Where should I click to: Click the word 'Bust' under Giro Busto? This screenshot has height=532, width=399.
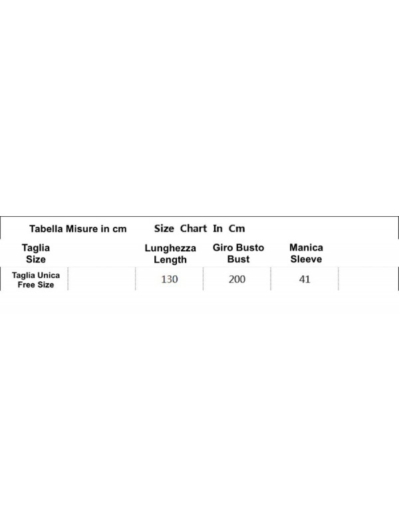238,259
